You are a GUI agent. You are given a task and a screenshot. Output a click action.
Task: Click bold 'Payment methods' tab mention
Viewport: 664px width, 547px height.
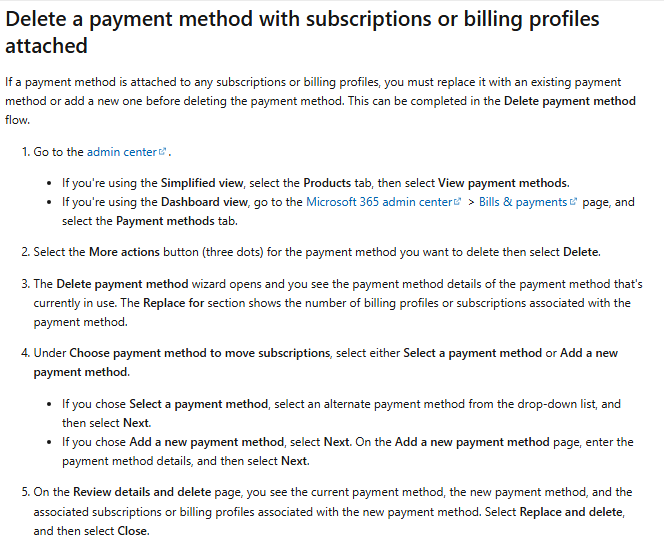165,221
